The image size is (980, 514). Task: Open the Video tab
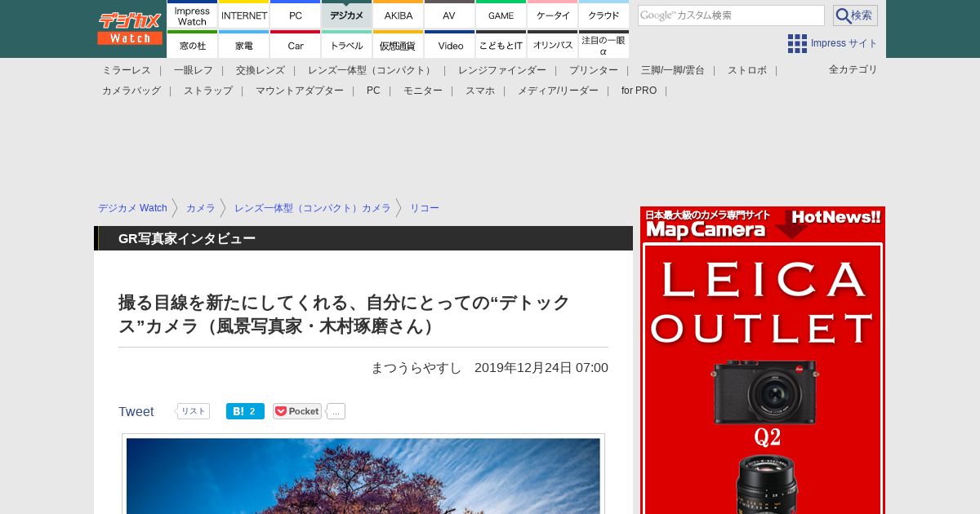(x=449, y=45)
